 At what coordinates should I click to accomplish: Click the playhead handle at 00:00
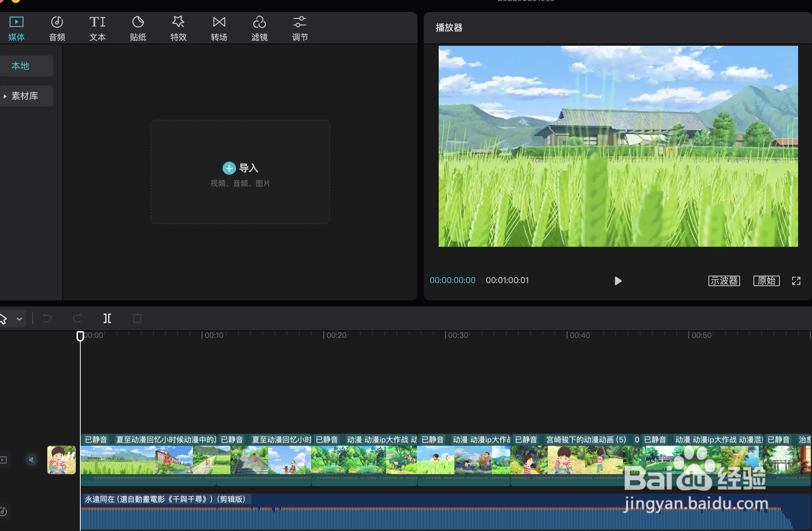(x=80, y=336)
